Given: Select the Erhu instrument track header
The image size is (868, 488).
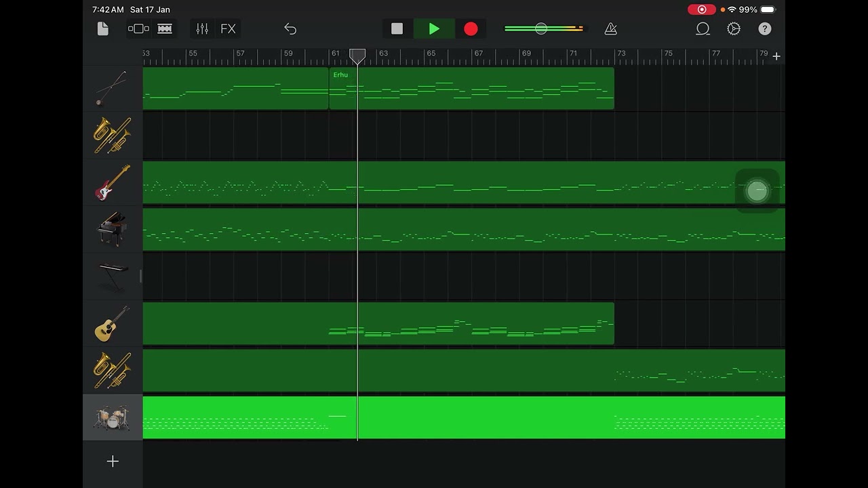Looking at the screenshot, I should (113, 88).
